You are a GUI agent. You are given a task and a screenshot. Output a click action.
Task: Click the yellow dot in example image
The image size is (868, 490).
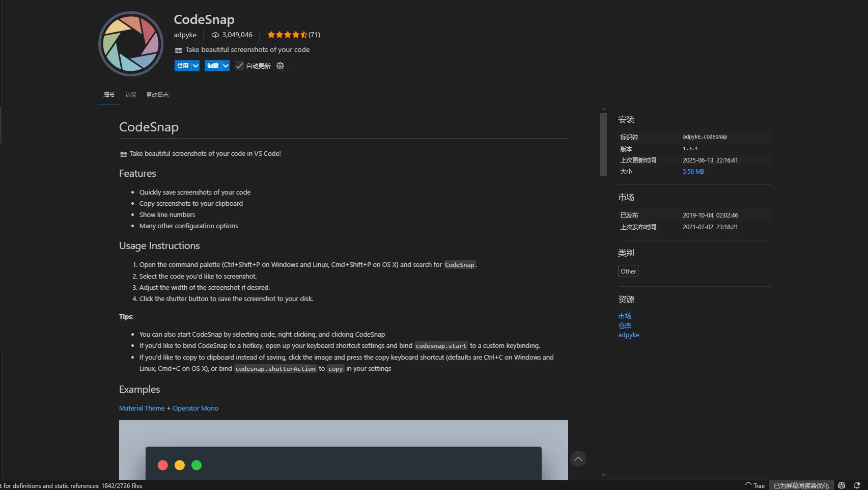coord(180,465)
